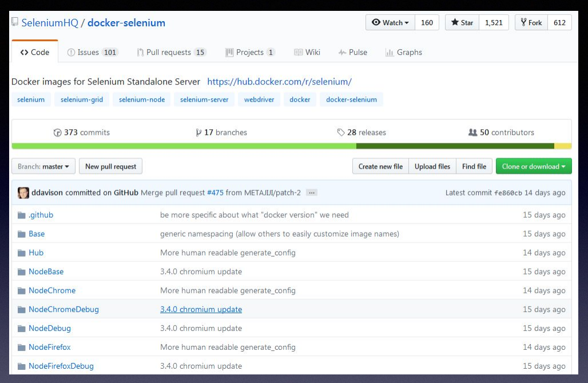Click the ddavison author name
Image resolution: width=588 pixels, height=383 pixels.
click(x=47, y=193)
